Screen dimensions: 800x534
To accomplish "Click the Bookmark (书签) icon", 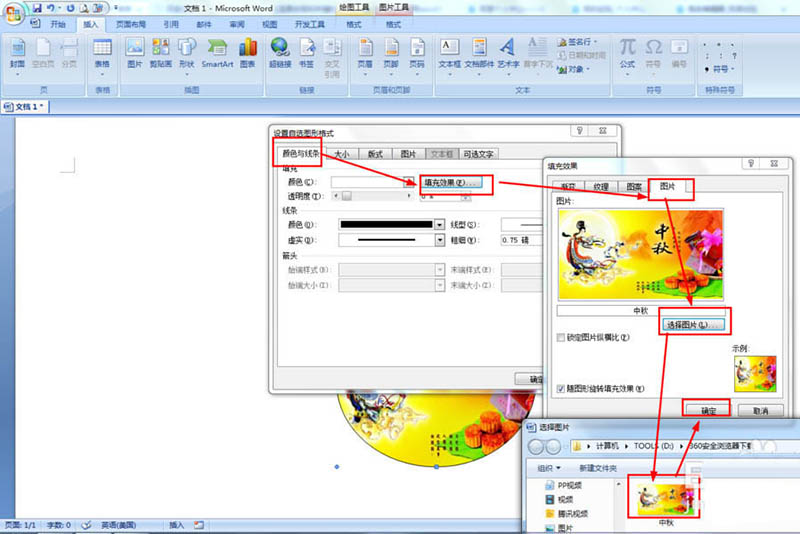I will (306, 54).
